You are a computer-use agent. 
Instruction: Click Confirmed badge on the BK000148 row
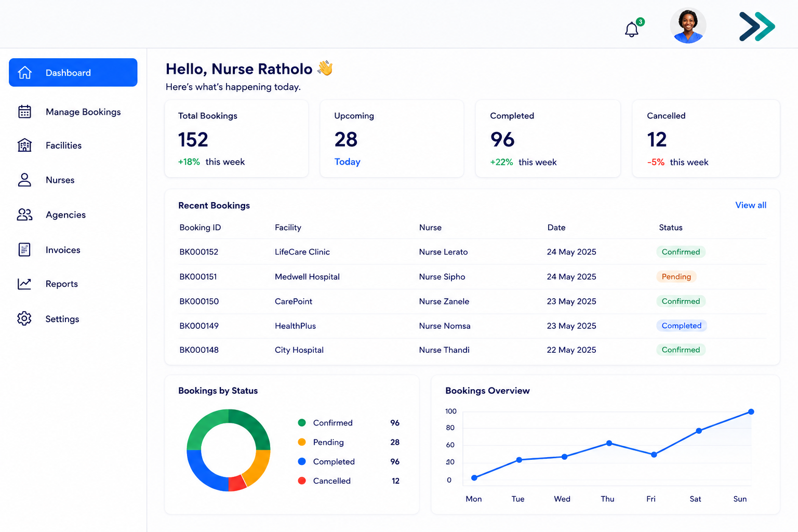click(681, 350)
